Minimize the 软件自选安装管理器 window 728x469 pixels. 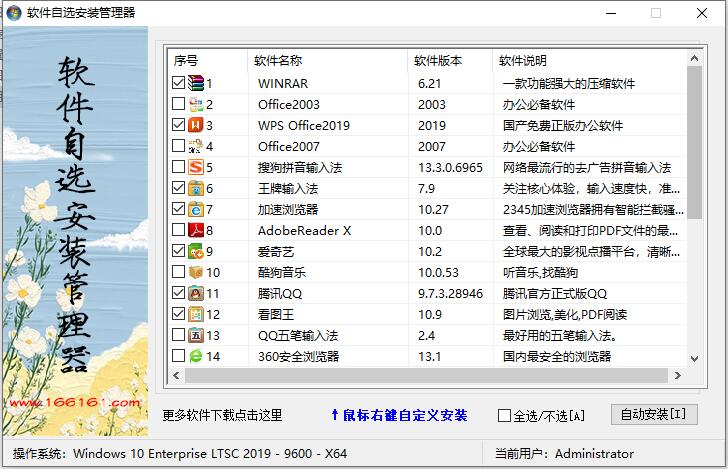[611, 13]
